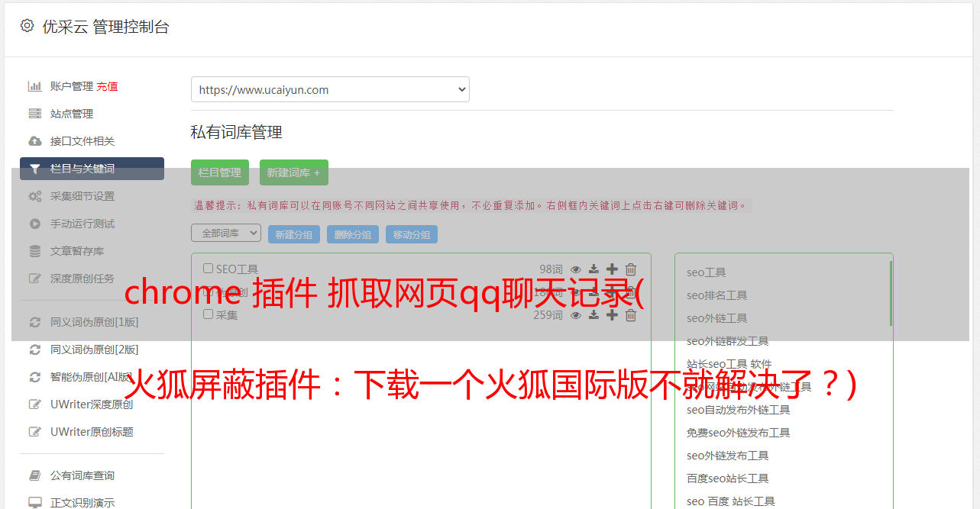This screenshot has width=980, height=509.
Task: Click the '98词' count in SEO工具 row
Action: 551,269
